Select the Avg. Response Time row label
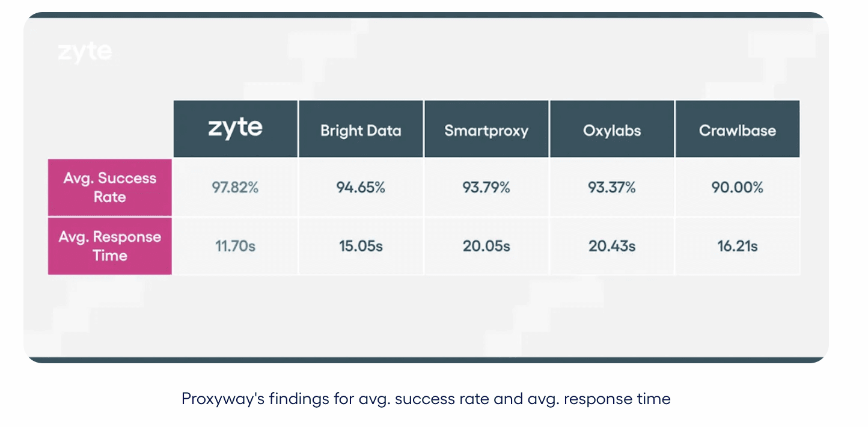Image resolution: width=868 pixels, height=427 pixels. tap(110, 246)
